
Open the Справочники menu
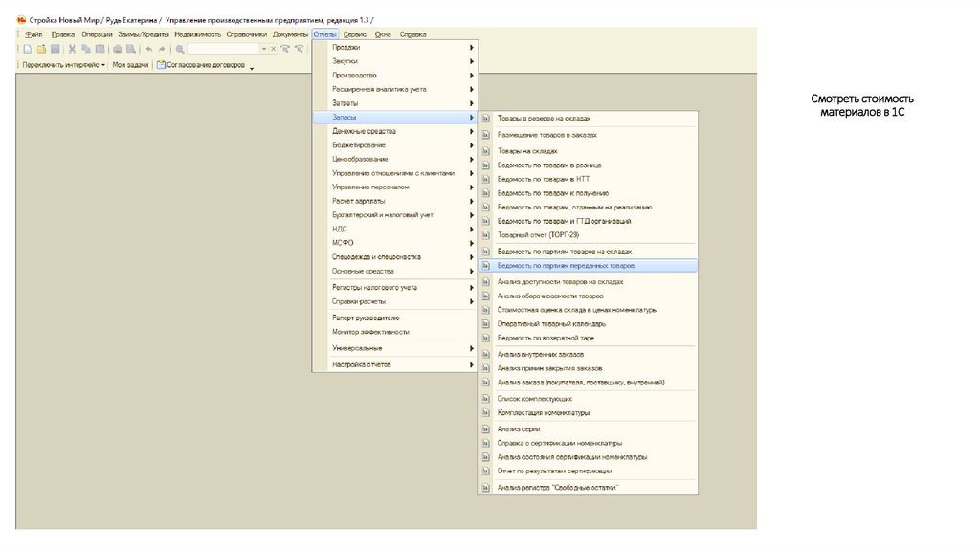coord(246,34)
